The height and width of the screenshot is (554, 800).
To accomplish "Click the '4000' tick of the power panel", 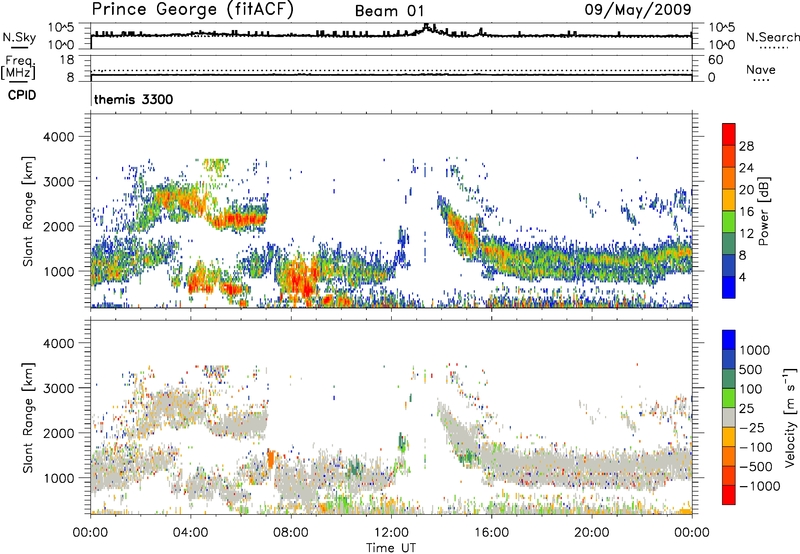I will (59, 137).
